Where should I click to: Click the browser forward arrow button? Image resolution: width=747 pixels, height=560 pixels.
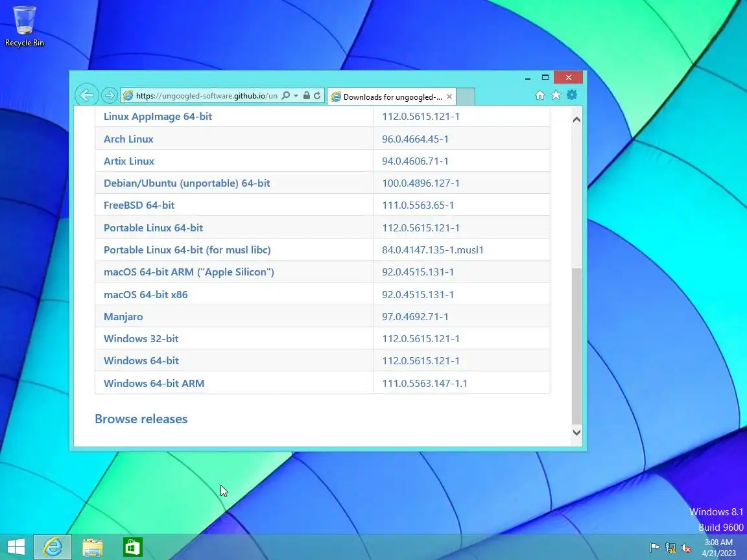(x=109, y=96)
